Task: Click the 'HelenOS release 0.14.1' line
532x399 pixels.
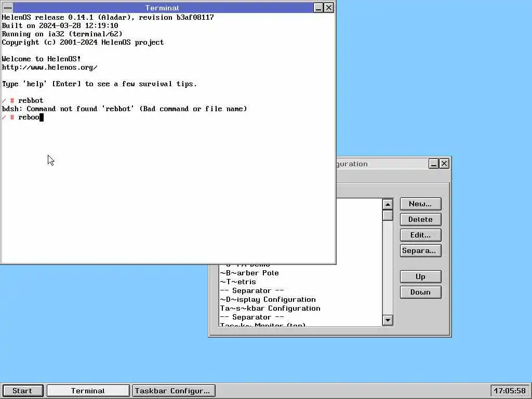Action: coord(108,17)
